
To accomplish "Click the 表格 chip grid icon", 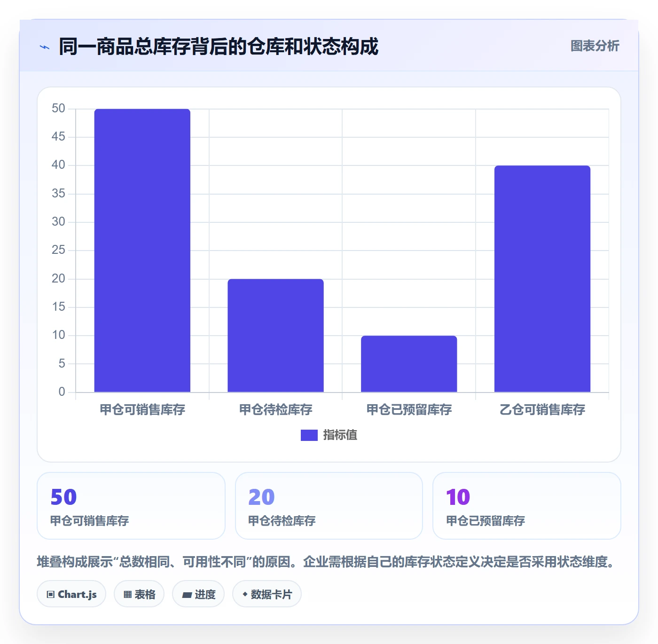I will point(127,595).
